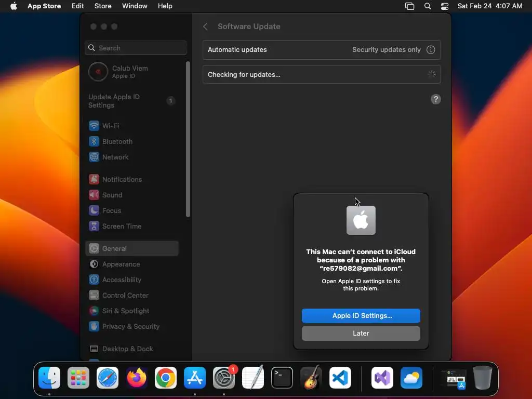Open the Window menu
The image size is (532, 399).
pyautogui.click(x=135, y=6)
